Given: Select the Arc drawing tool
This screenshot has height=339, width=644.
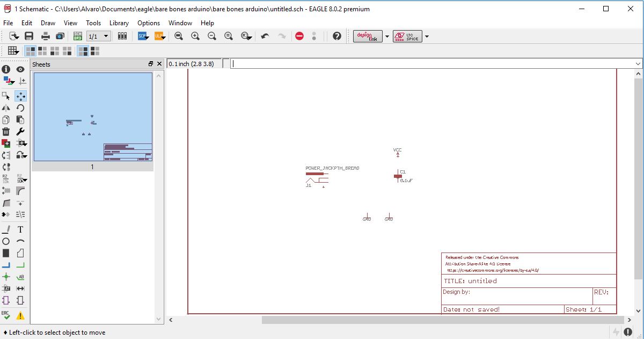Looking at the screenshot, I should pyautogui.click(x=20, y=241).
